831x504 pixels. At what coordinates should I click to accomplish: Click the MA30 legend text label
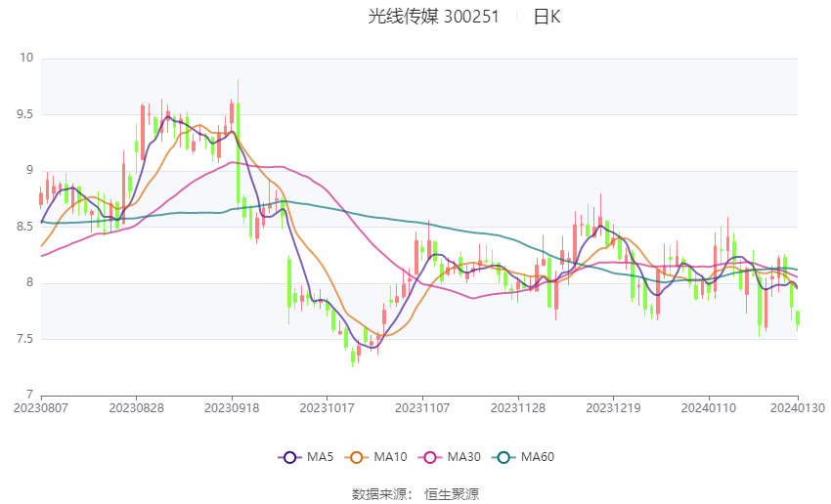point(463,457)
